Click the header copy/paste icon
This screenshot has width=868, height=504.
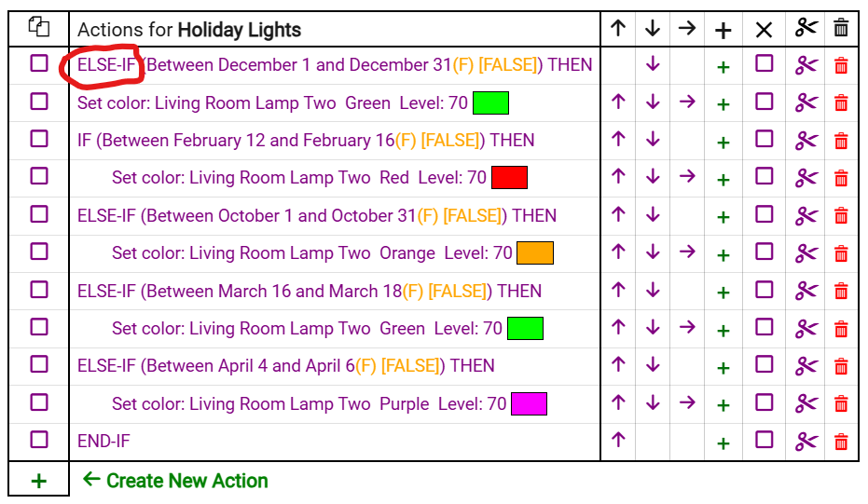click(x=39, y=27)
